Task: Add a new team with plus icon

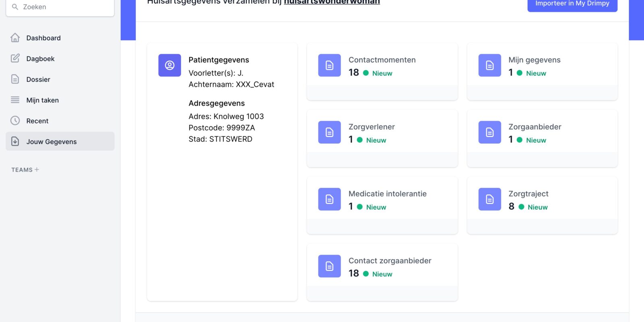Action: coord(37,169)
